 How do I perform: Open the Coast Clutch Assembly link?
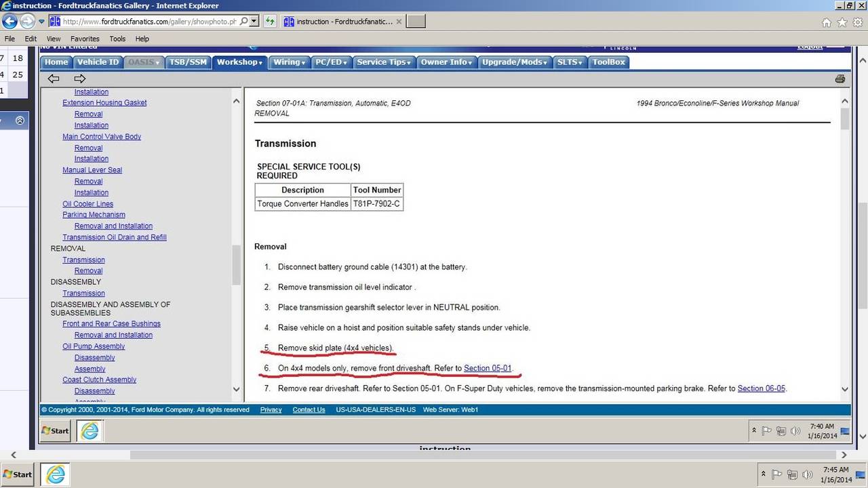[x=100, y=380]
